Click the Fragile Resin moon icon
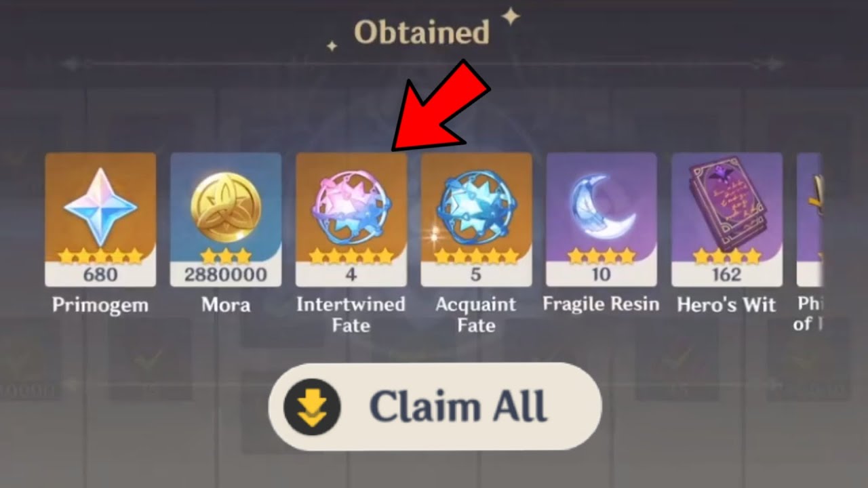868x488 pixels. pyautogui.click(x=601, y=207)
